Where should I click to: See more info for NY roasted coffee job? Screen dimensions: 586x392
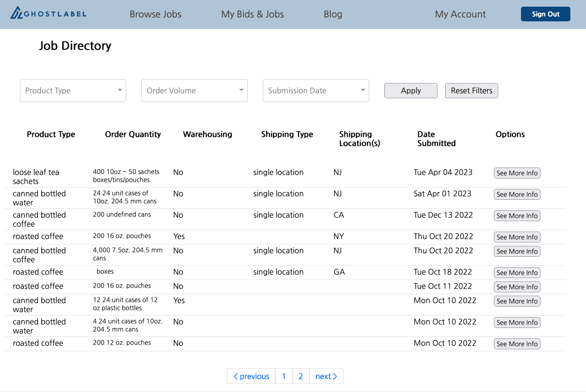click(517, 237)
